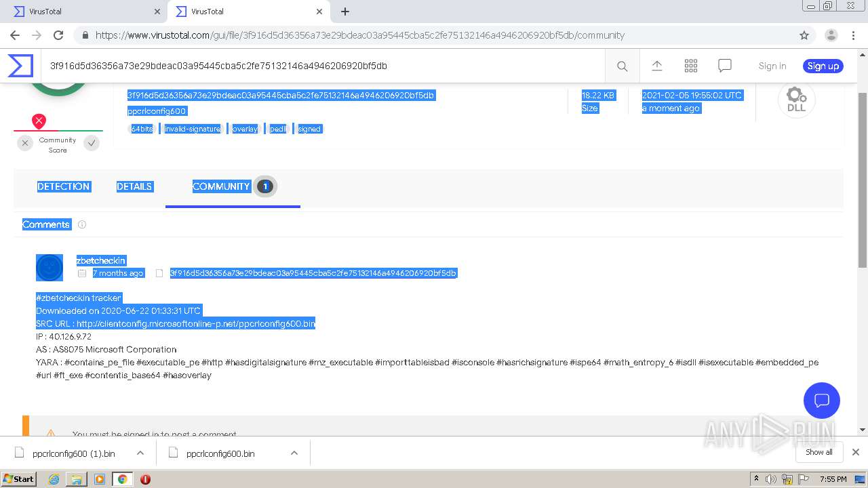Open the comments speech bubble icon
868x488 pixels.
point(725,66)
